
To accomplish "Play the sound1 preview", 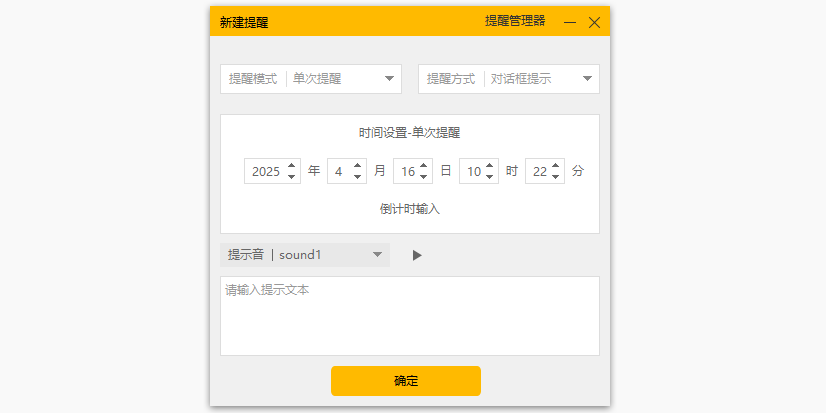I will (x=417, y=255).
